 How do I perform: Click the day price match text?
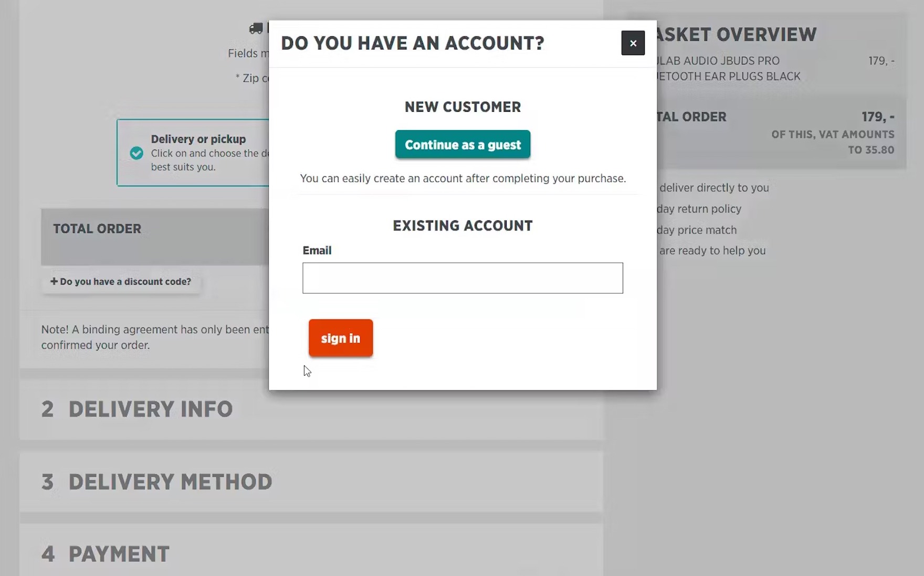697,230
